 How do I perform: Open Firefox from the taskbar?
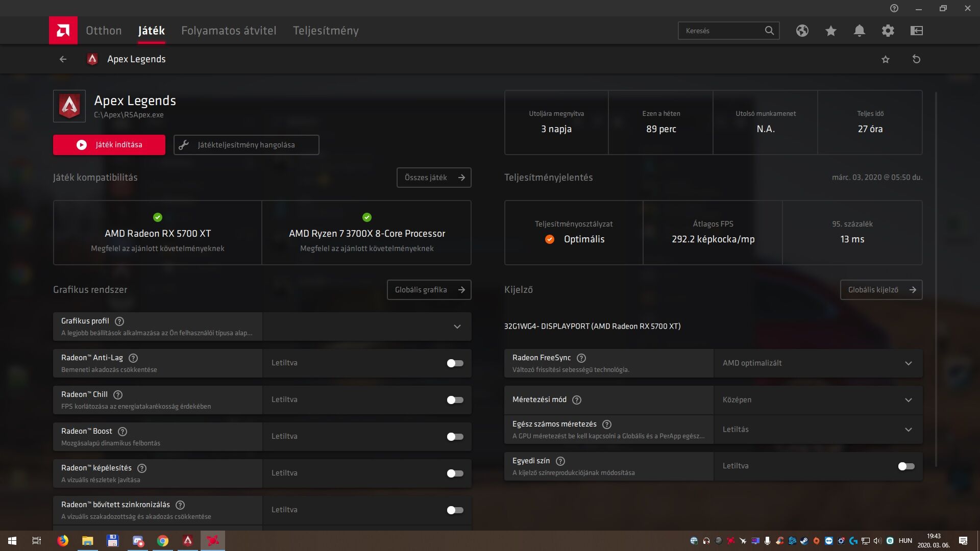63,541
